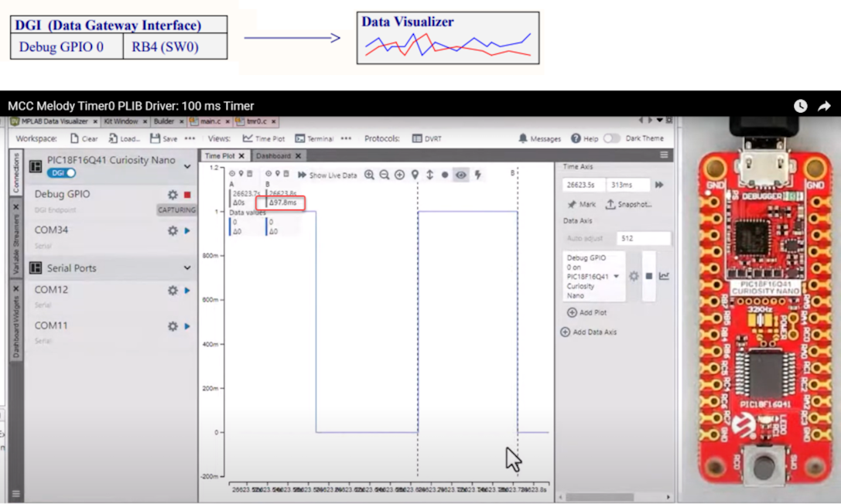Collapse the PIC18F16Q41 Curiosity Nano section
The height and width of the screenshot is (504, 841).
click(x=187, y=166)
